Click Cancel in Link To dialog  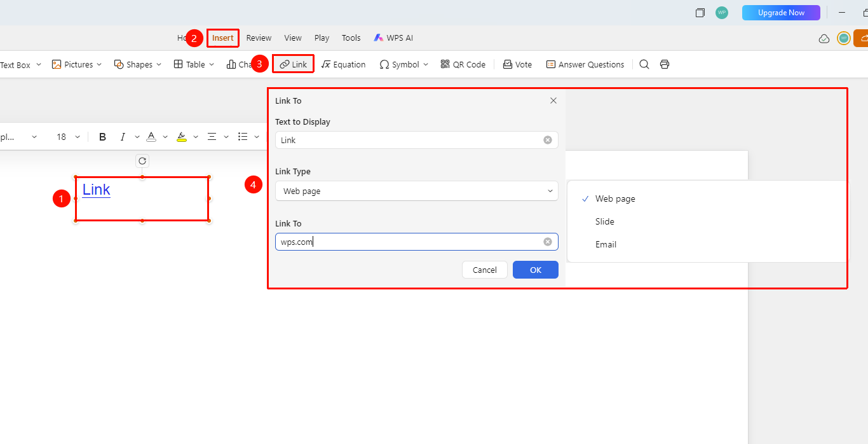click(485, 270)
